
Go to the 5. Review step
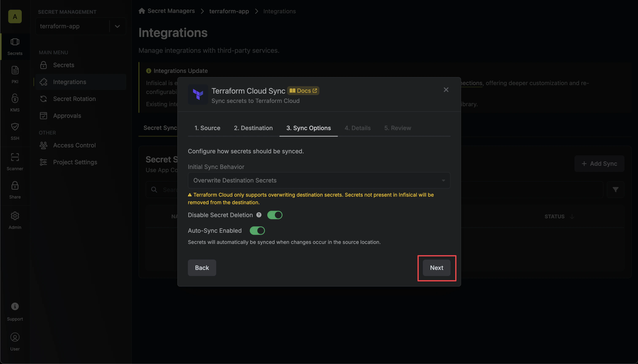click(x=397, y=128)
